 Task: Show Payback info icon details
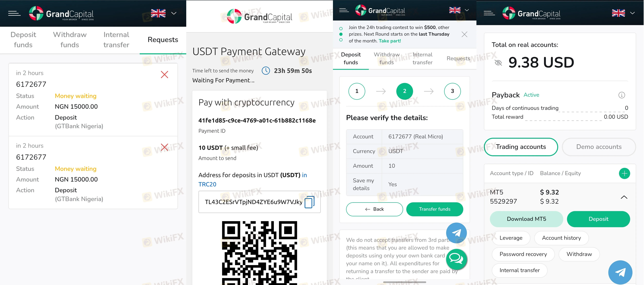(621, 95)
